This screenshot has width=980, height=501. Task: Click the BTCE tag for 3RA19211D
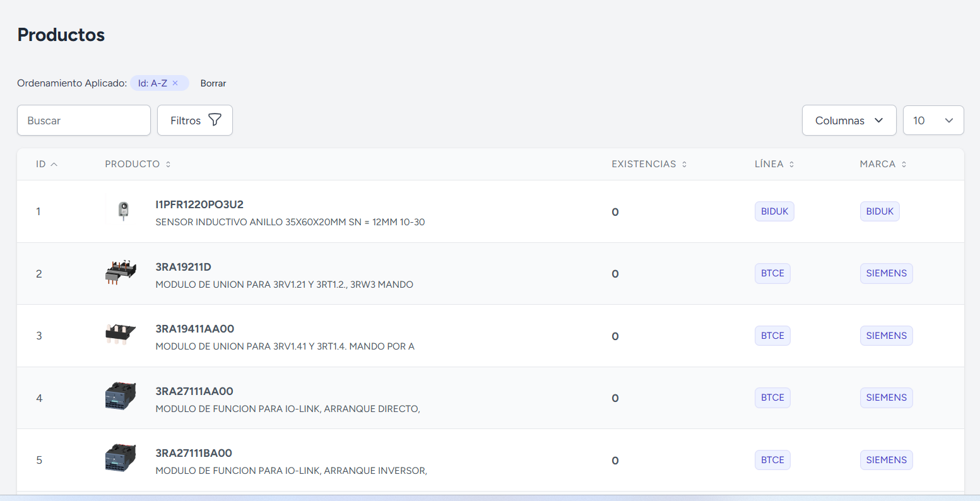[x=772, y=273]
